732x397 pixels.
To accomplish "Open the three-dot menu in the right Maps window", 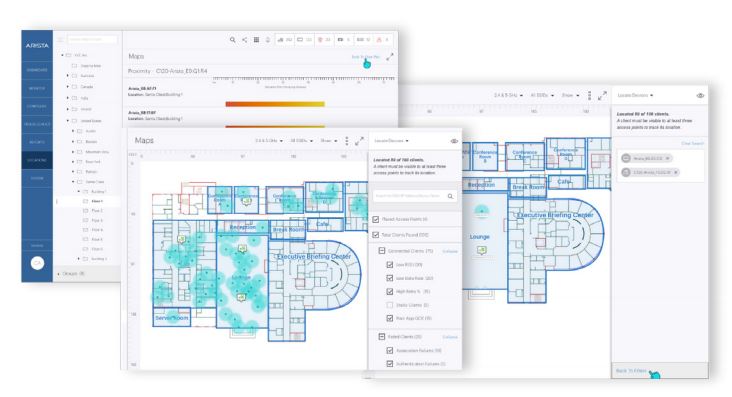I will click(589, 95).
